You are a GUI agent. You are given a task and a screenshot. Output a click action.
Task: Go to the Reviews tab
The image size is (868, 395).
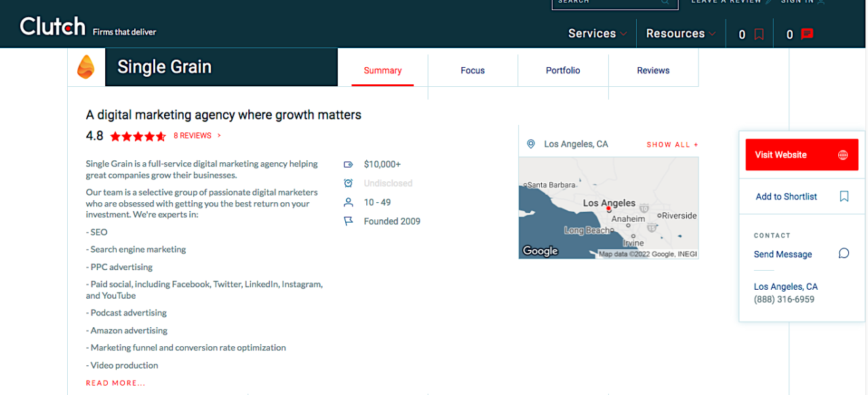coord(653,71)
